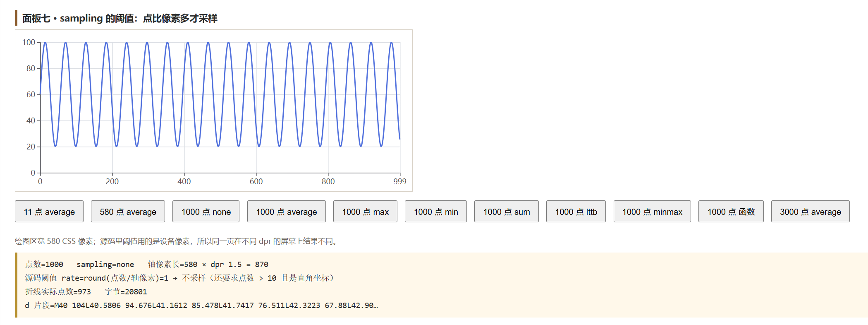The image size is (868, 325).
Task: Switch to '1000 点 max' sampling
Action: point(365,212)
